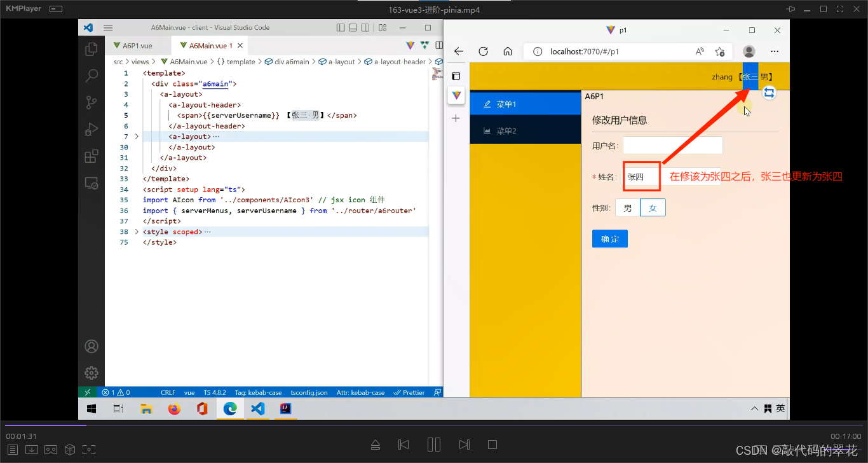Open Customize Layout in VS Code title bar

[x=383, y=28]
